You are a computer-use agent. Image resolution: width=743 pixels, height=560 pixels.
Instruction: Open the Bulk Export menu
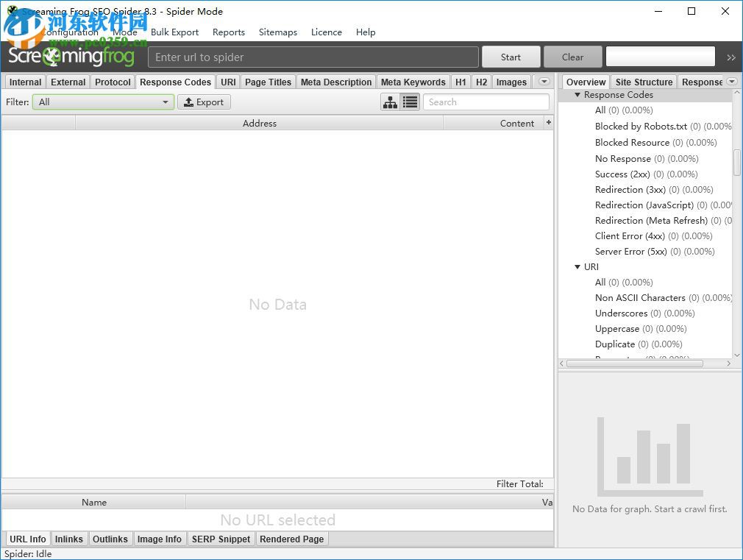coord(174,32)
